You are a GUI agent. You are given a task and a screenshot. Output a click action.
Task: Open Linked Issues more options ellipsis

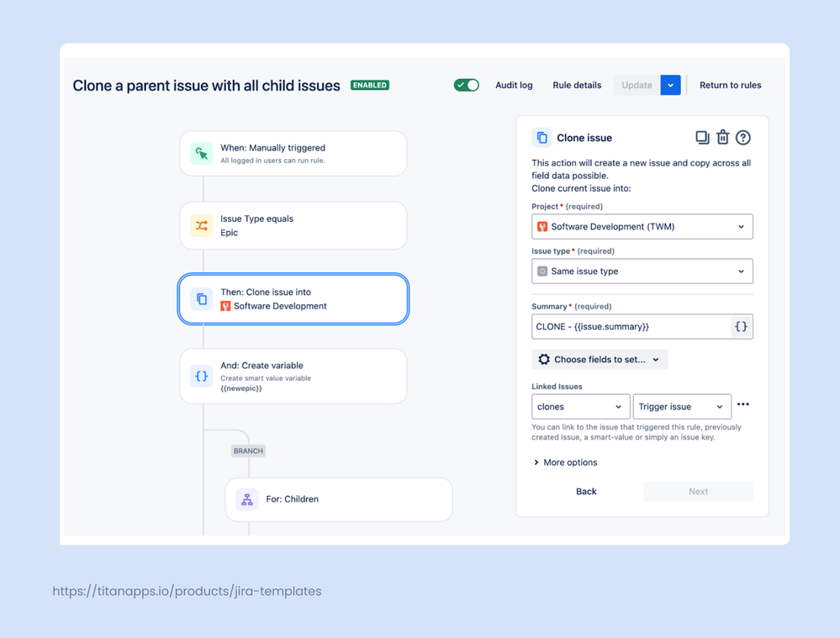point(743,404)
